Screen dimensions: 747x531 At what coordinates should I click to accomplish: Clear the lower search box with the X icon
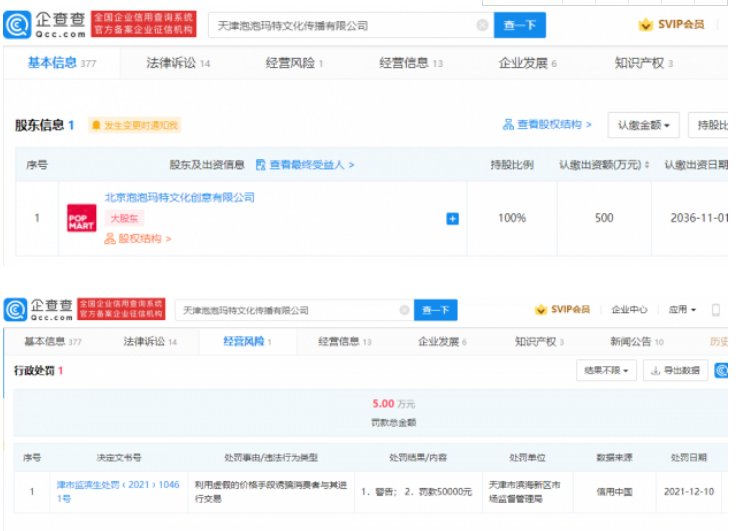[404, 310]
